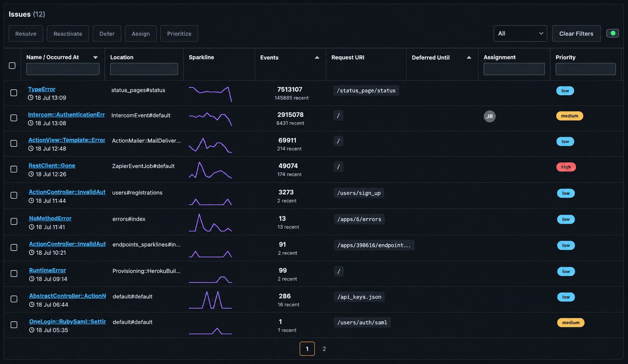Click sort arrow on Deferred Until column
Screen dimensions: 628x364
click(469, 58)
